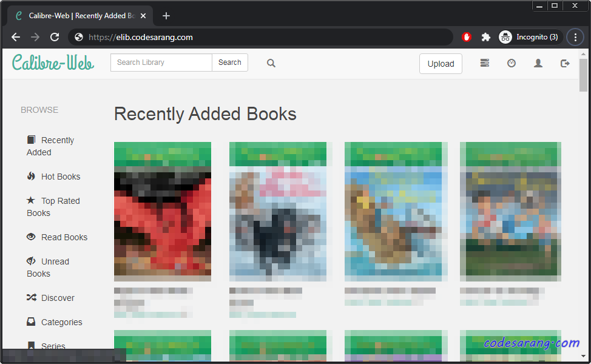
Task: Open the fourth book cover in first row
Action: (x=511, y=212)
